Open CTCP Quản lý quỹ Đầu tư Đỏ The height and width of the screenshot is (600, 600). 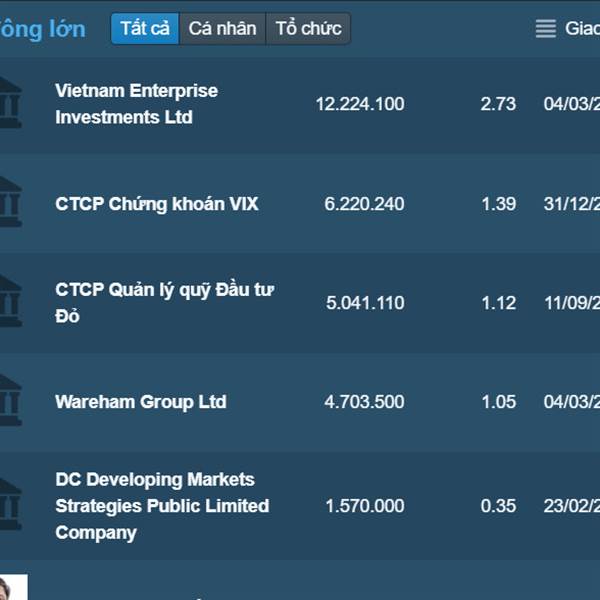point(165,303)
